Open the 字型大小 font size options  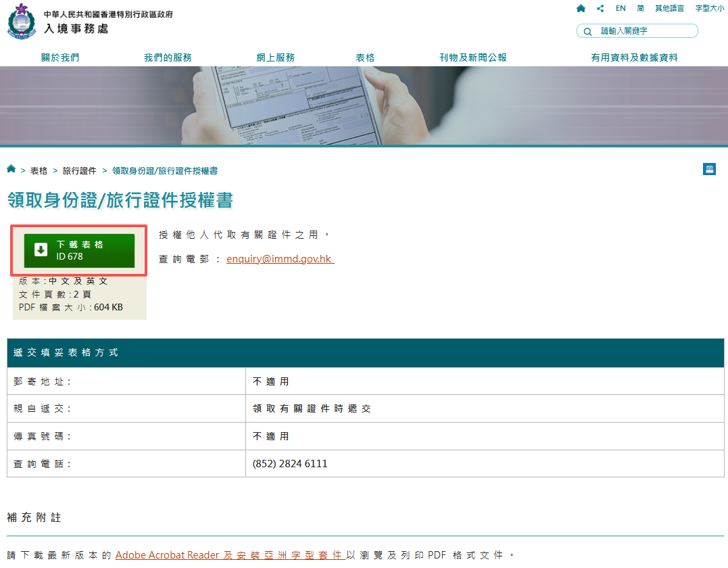tap(709, 8)
